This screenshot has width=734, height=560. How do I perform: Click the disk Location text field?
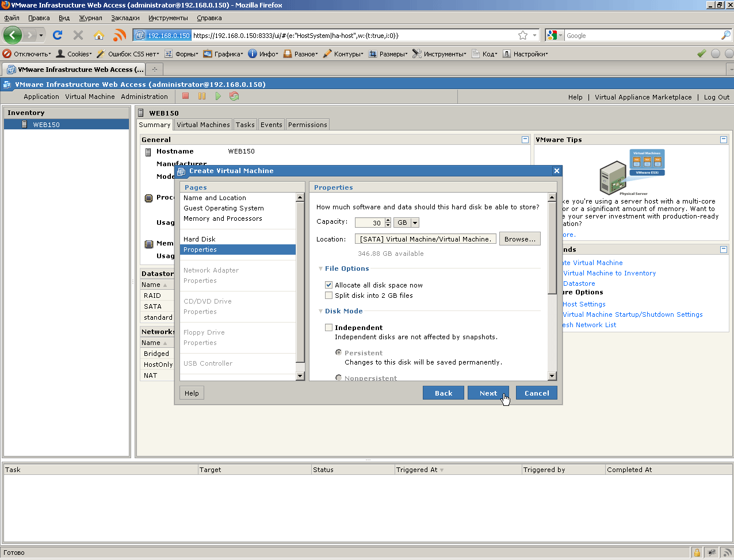pos(426,239)
